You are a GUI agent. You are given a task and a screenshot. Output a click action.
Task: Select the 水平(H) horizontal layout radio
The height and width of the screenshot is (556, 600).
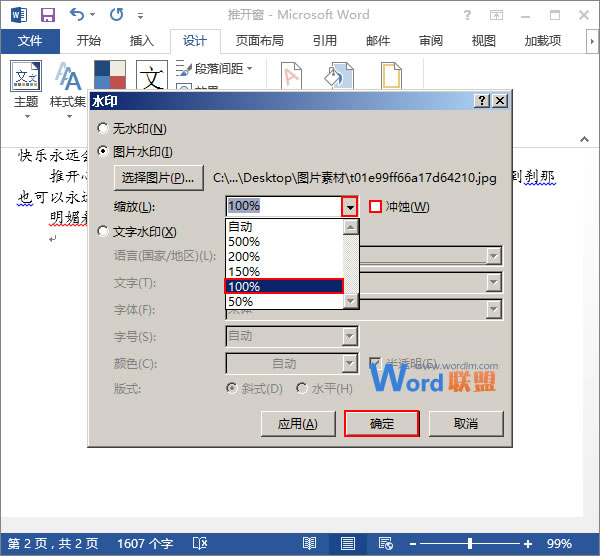302,388
